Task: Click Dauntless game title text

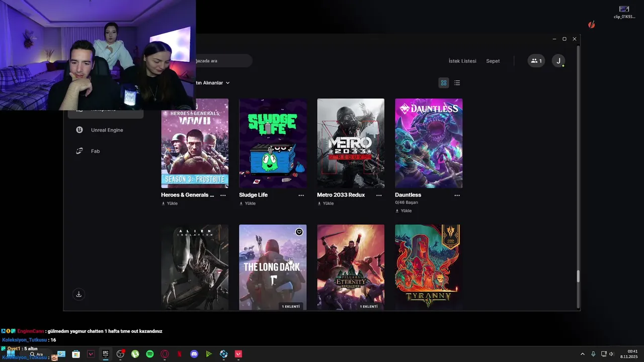Action: 408,195
